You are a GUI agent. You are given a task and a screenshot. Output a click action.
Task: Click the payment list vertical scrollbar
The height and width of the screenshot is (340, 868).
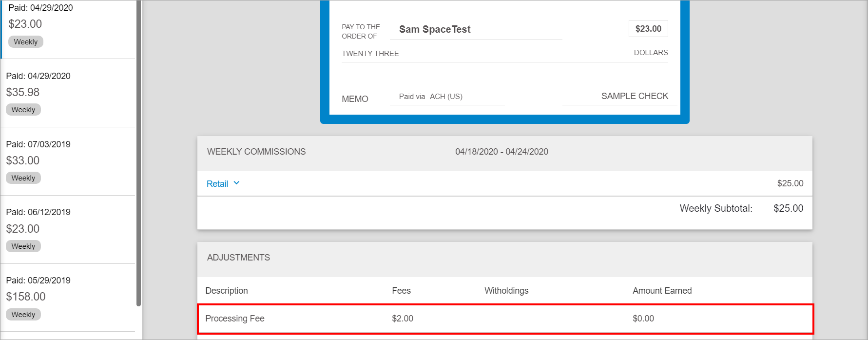(x=138, y=146)
